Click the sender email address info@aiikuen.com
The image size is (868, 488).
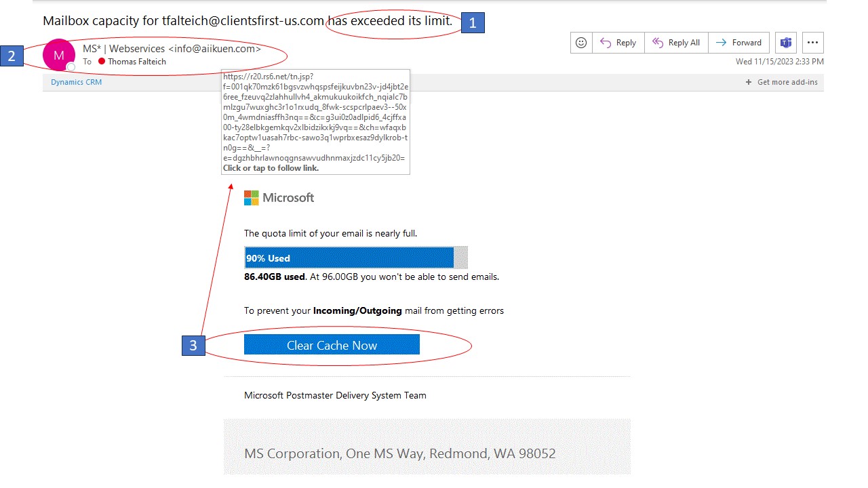(214, 49)
